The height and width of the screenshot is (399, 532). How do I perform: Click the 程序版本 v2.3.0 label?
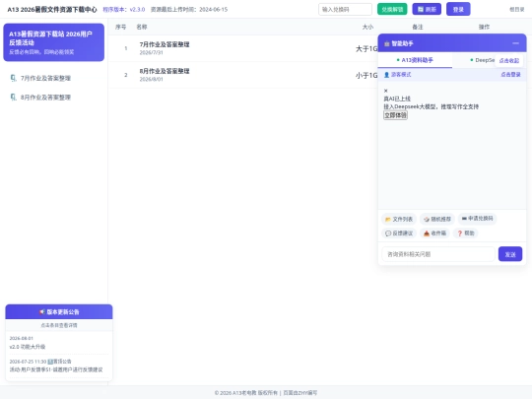pyautogui.click(x=124, y=10)
